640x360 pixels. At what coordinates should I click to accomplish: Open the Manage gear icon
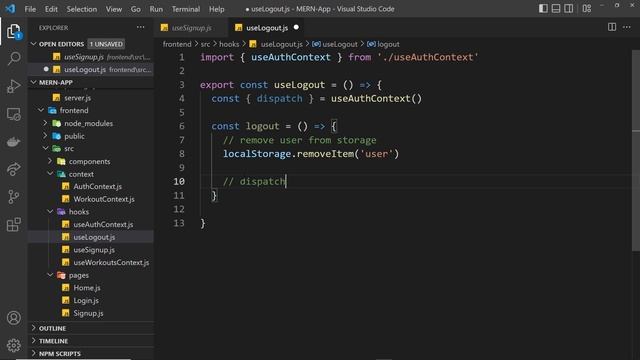point(13,345)
